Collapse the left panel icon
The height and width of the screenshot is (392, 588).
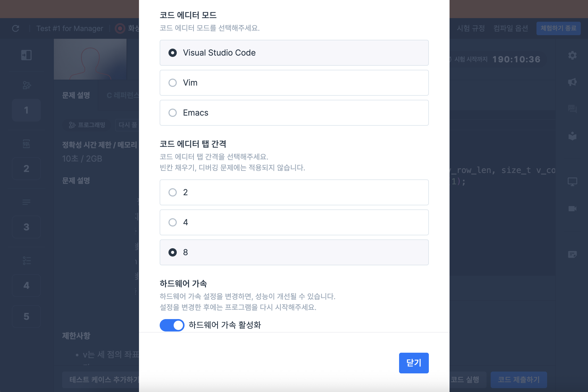click(x=26, y=55)
